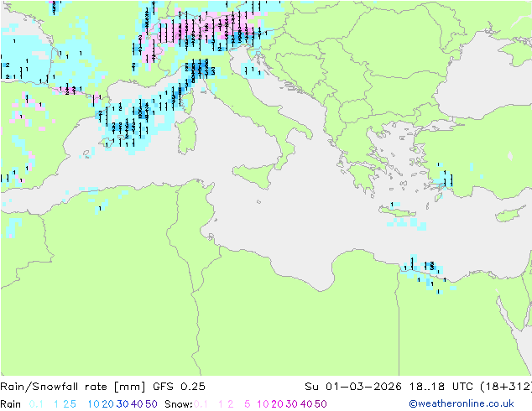Screen dimensions: 532x411
Task: Click the "Snow:" legend label
Action: click(179, 404)
